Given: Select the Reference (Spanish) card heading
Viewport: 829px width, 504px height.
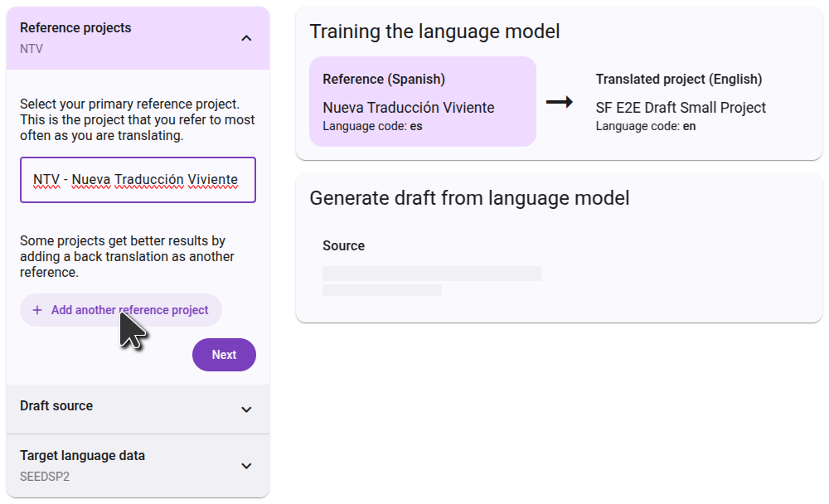Looking at the screenshot, I should tap(384, 80).
